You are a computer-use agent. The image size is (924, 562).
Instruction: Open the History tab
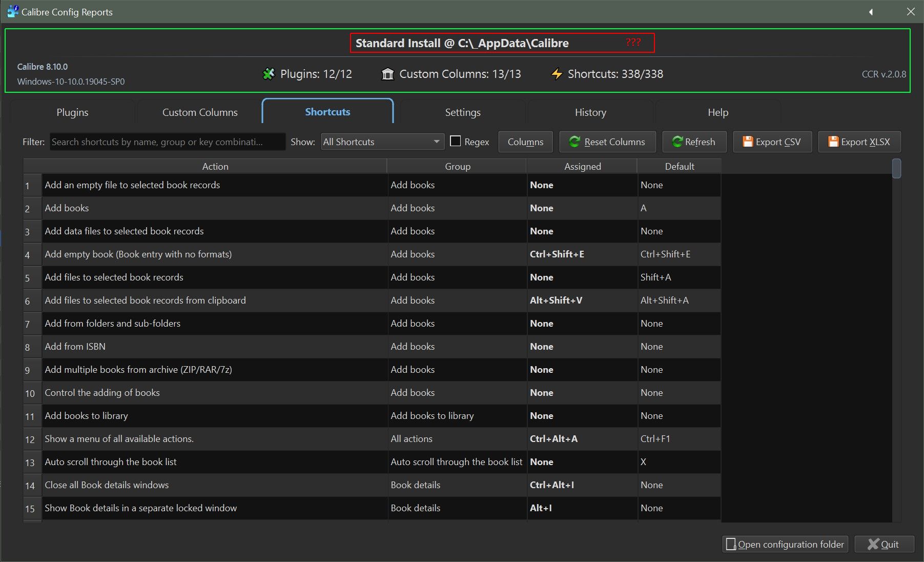(x=590, y=112)
